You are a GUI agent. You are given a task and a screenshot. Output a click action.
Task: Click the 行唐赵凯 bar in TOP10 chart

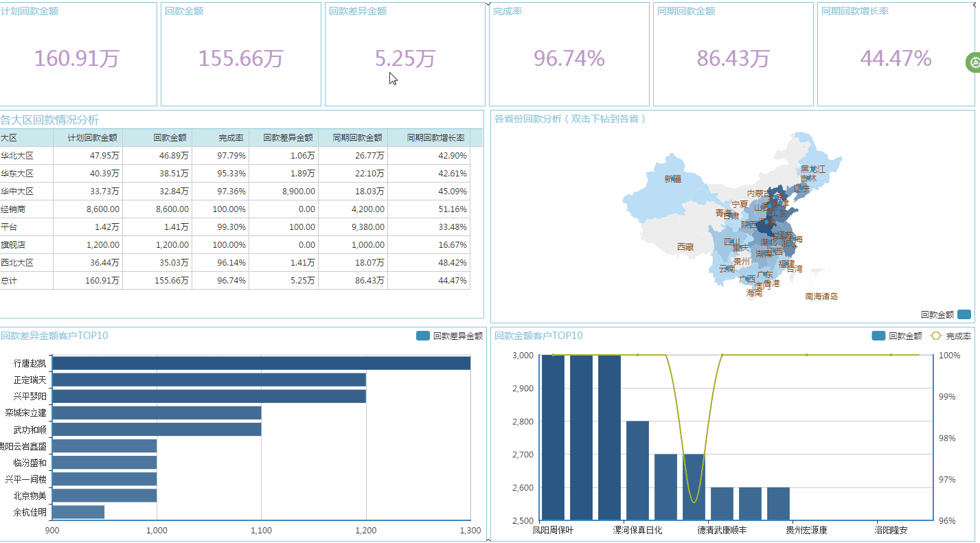coord(261,363)
